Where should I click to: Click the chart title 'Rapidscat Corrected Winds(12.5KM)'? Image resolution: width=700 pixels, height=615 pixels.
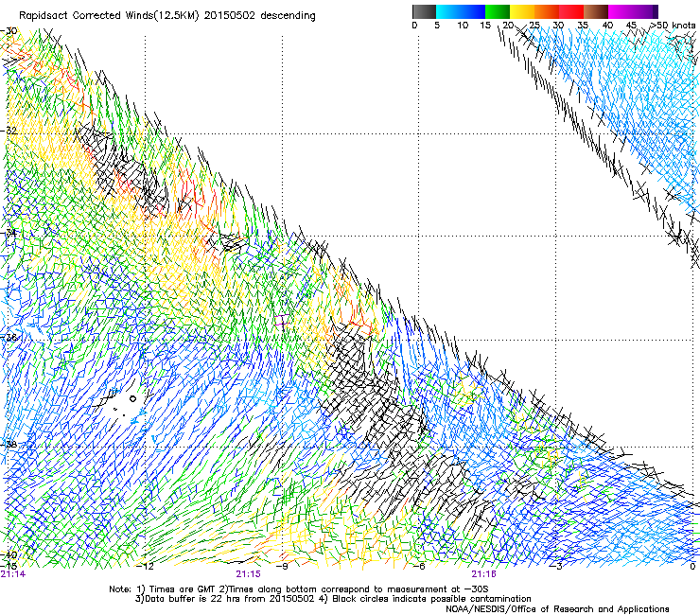[109, 15]
